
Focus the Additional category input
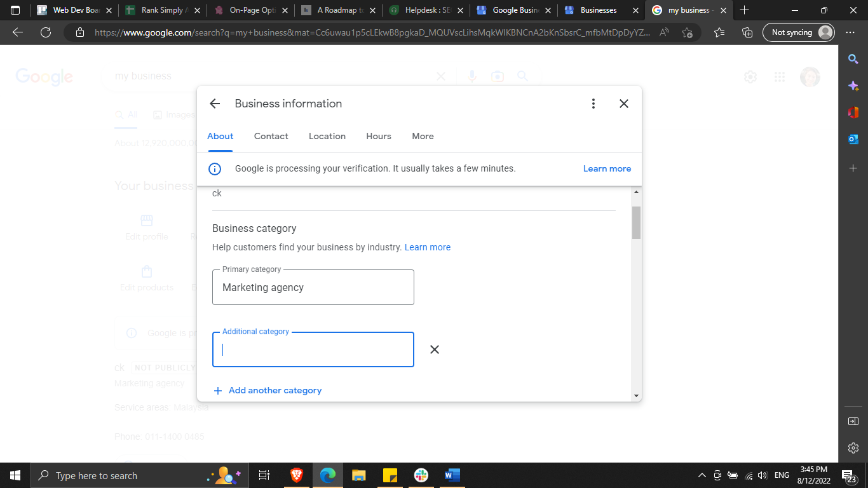313,350
